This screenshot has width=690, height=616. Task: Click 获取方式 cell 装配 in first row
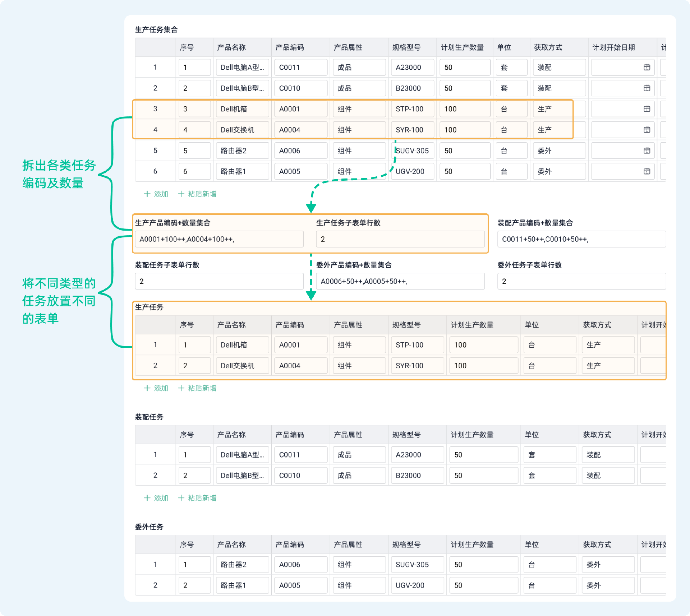pos(559,67)
